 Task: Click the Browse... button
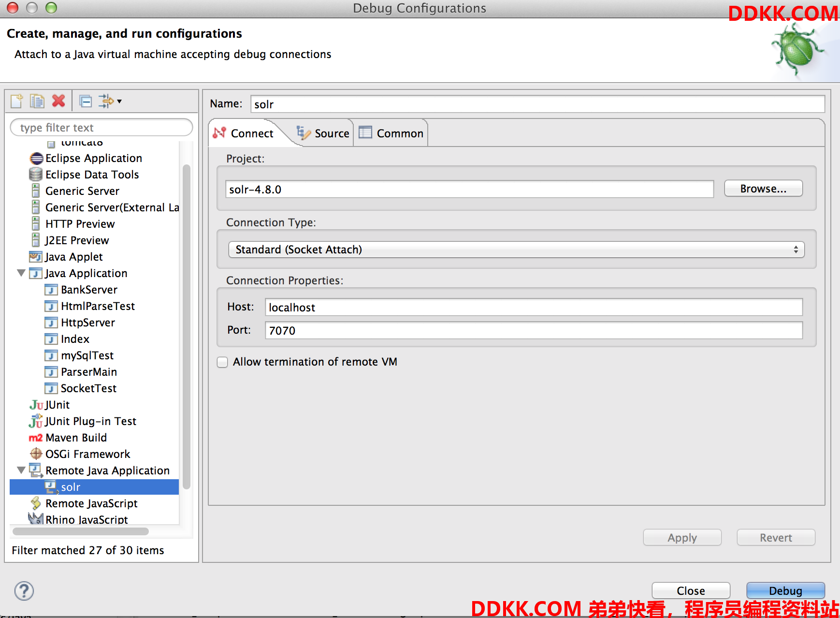coord(763,189)
